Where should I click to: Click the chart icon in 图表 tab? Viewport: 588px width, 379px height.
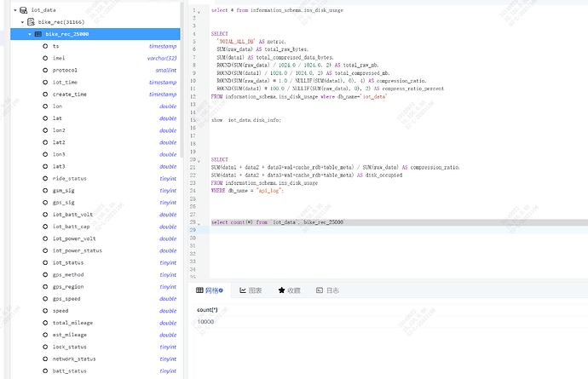pyautogui.click(x=243, y=290)
